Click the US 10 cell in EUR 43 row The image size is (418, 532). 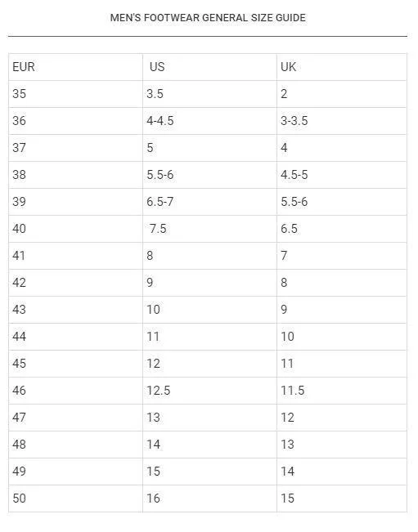209,310
